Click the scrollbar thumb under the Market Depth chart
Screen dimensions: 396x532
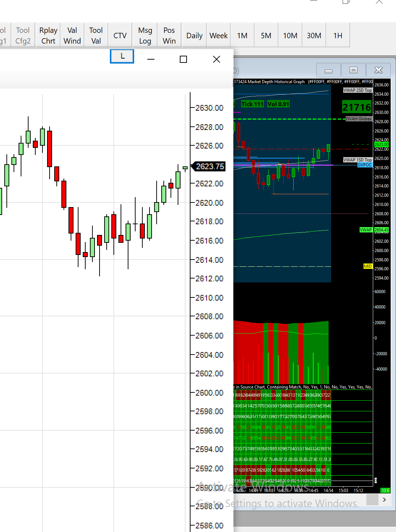(372, 500)
